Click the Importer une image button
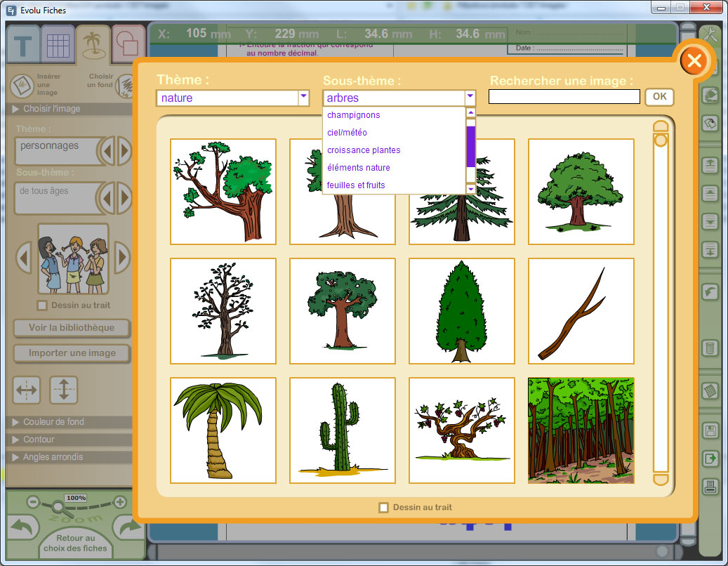728x566 pixels. (72, 353)
